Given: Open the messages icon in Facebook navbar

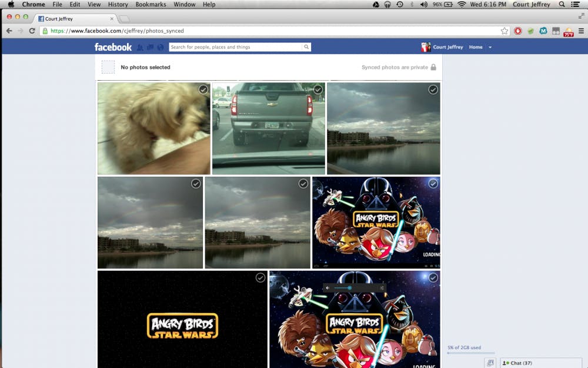Looking at the screenshot, I should click(150, 47).
